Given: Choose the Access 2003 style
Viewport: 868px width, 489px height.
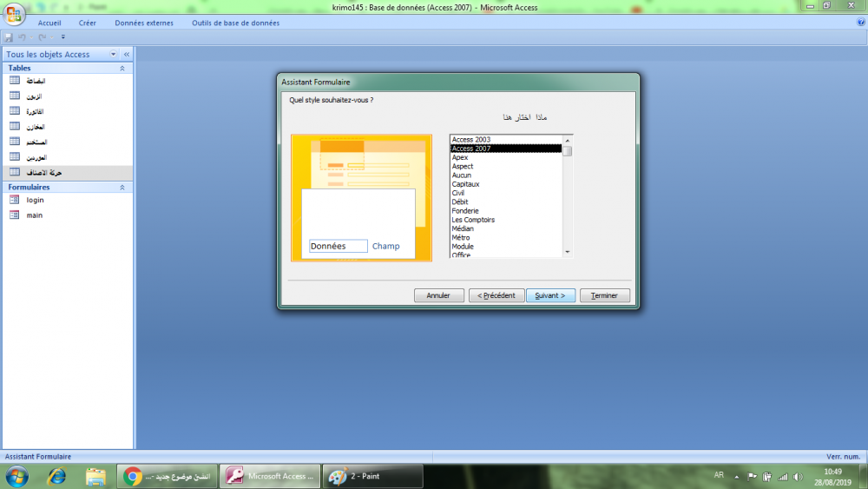Looking at the screenshot, I should click(x=506, y=140).
